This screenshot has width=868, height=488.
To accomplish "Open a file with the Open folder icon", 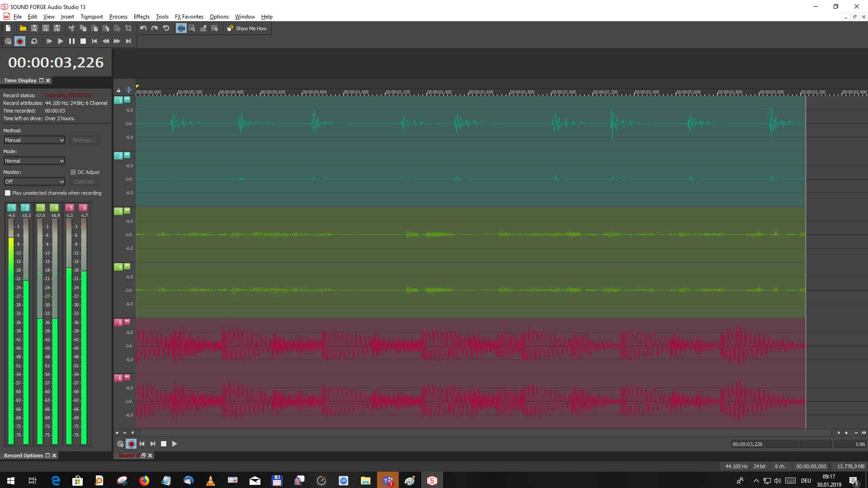I will pyautogui.click(x=23, y=28).
